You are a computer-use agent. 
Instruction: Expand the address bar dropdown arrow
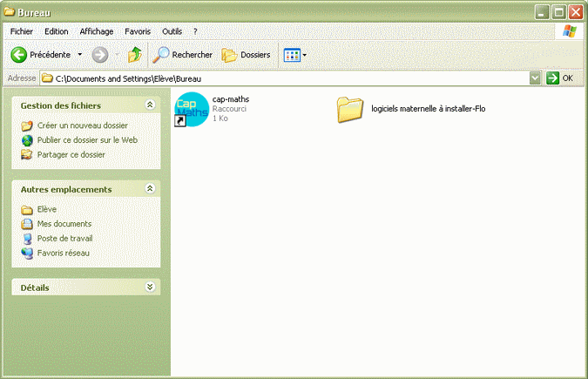point(535,78)
